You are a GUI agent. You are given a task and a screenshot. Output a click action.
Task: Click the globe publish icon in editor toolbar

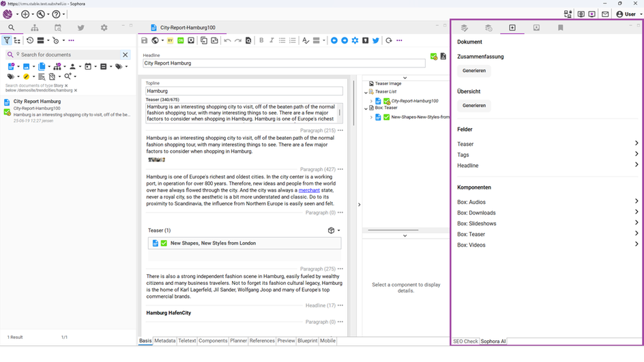pyautogui.click(x=155, y=40)
